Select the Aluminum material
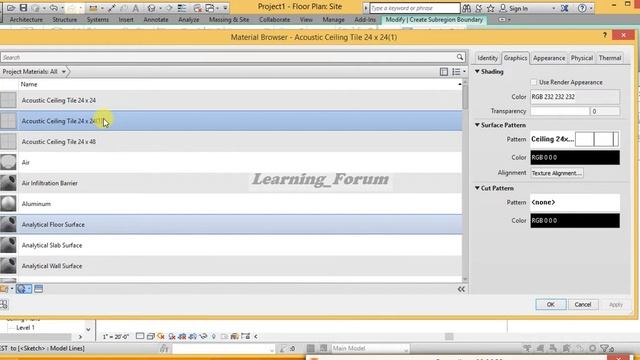 pyautogui.click(x=231, y=204)
